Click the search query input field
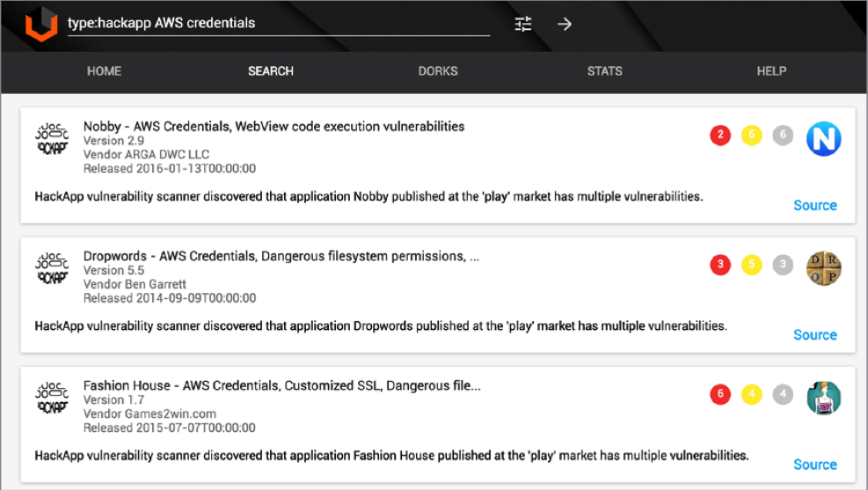 point(277,24)
